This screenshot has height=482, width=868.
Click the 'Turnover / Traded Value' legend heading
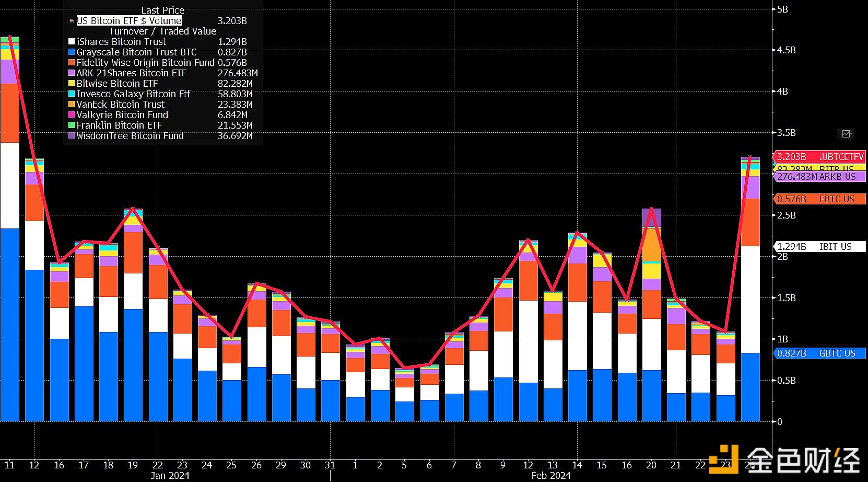click(x=162, y=31)
